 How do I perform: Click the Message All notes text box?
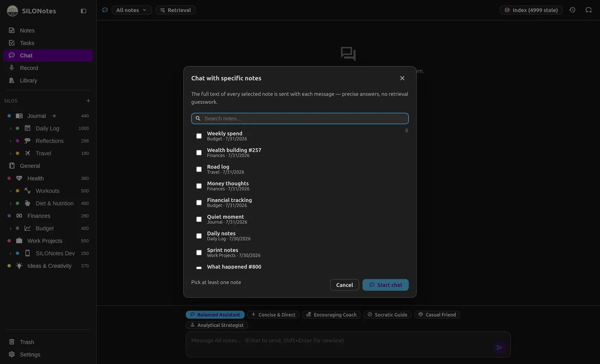point(348,344)
